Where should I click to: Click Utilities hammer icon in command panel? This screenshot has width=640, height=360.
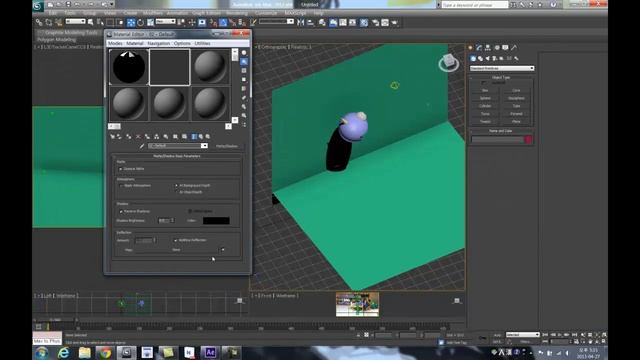click(514, 48)
